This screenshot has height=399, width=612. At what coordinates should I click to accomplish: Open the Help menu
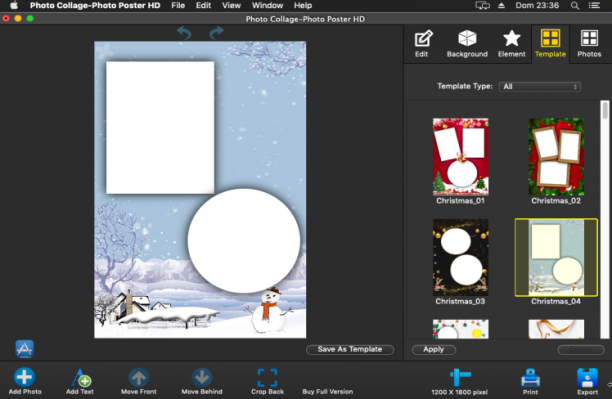point(303,5)
